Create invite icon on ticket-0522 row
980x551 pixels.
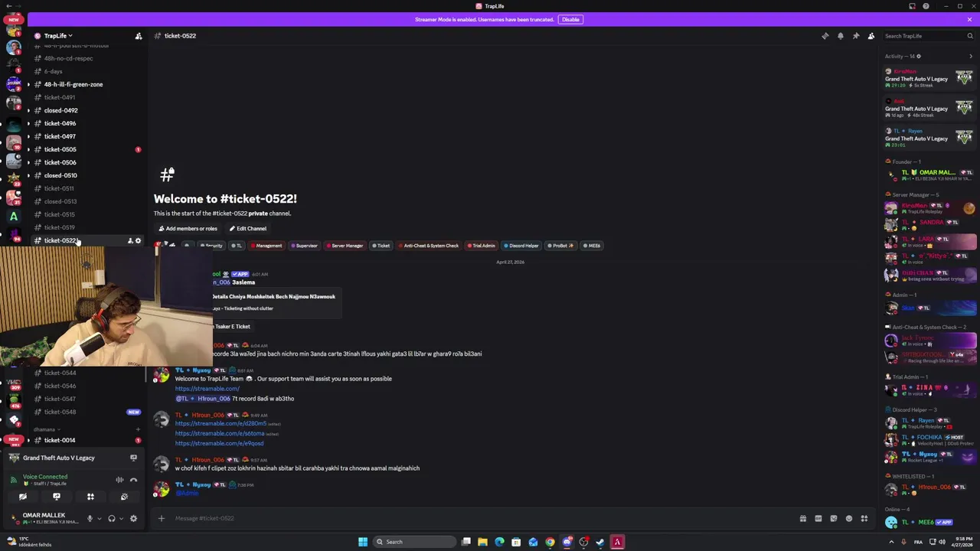click(129, 241)
